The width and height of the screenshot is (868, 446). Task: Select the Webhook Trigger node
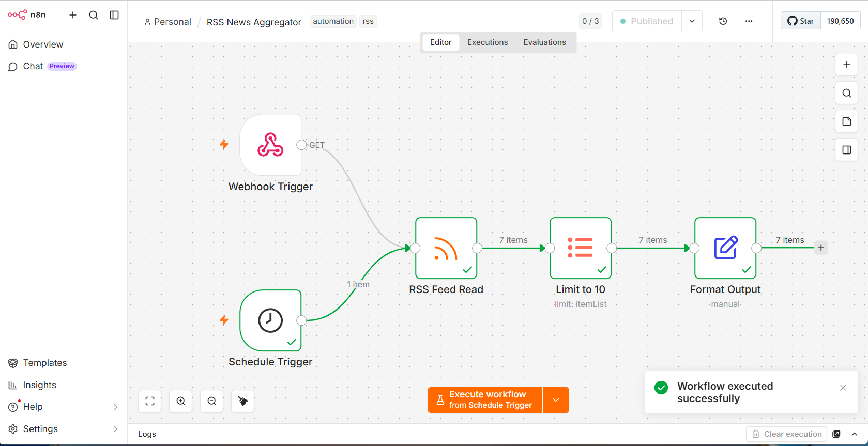point(270,145)
